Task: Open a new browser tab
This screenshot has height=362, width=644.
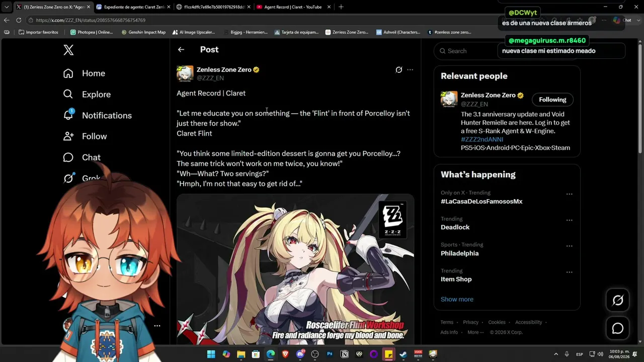Action: 341,7
